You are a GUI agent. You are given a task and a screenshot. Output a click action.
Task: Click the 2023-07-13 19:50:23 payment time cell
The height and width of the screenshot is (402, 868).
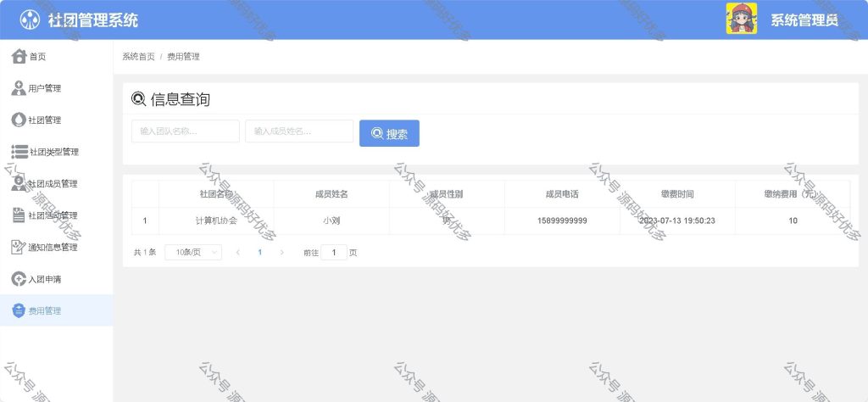[677, 221]
